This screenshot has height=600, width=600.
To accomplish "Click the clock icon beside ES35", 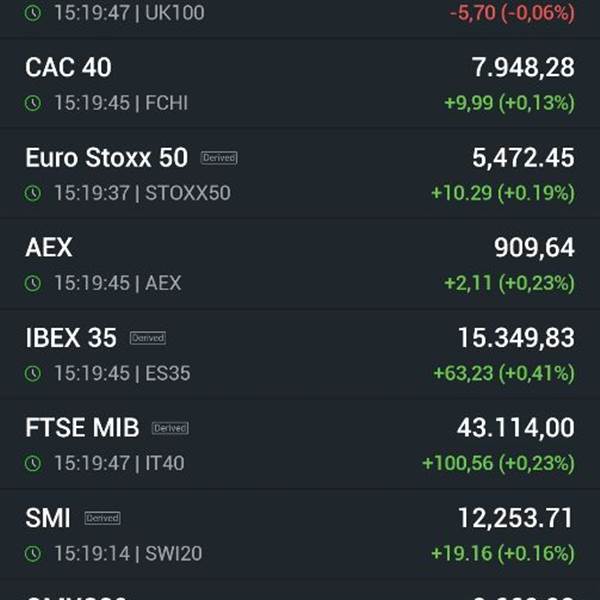I will [33, 373].
